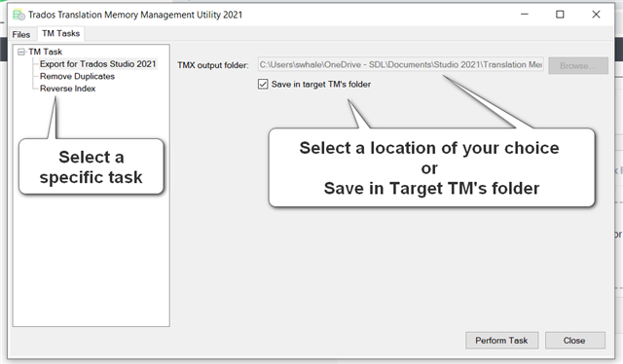Click the Select a specific task callout
Viewport: 623px width, 364px height.
[91, 166]
